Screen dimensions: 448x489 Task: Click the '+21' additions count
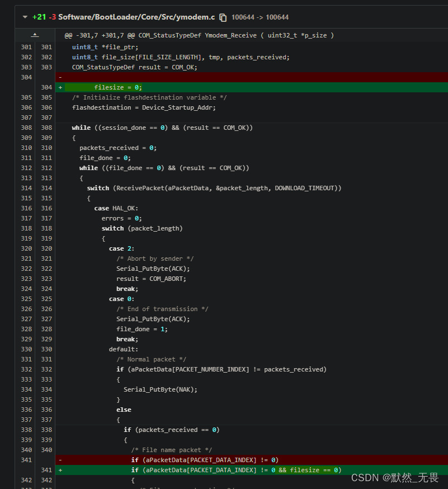[39, 17]
